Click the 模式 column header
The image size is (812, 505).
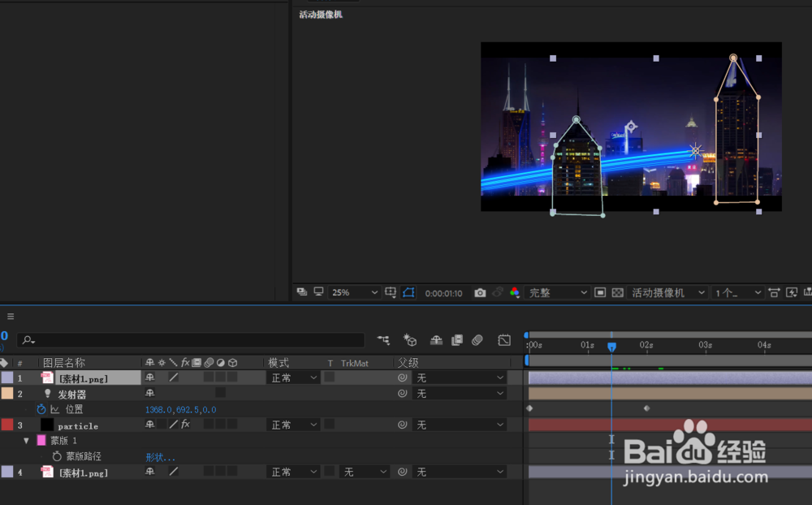(x=279, y=363)
